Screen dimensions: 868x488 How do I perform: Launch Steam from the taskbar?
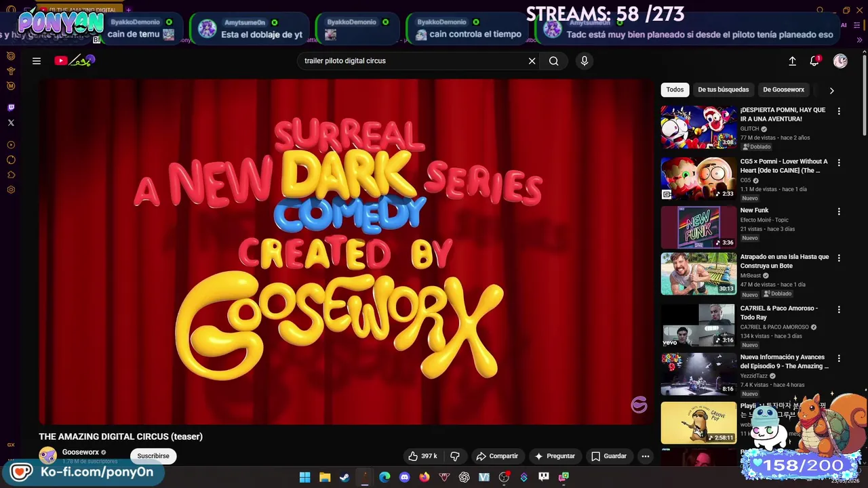pos(344,477)
